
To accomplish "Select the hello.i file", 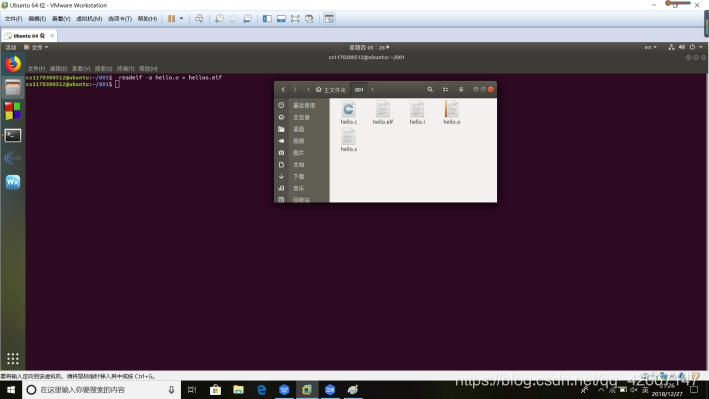I will 417,113.
